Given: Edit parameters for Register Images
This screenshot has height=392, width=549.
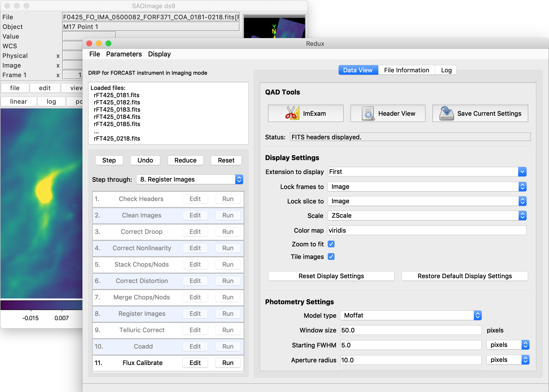Looking at the screenshot, I should pyautogui.click(x=195, y=314).
